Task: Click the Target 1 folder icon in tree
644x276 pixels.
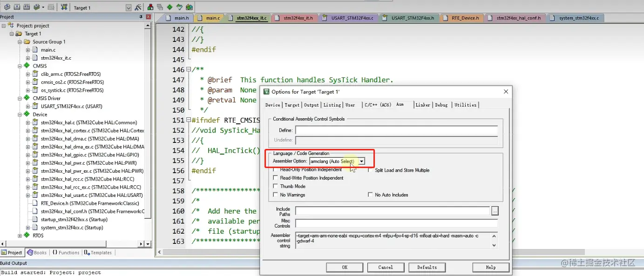Action: coord(19,34)
